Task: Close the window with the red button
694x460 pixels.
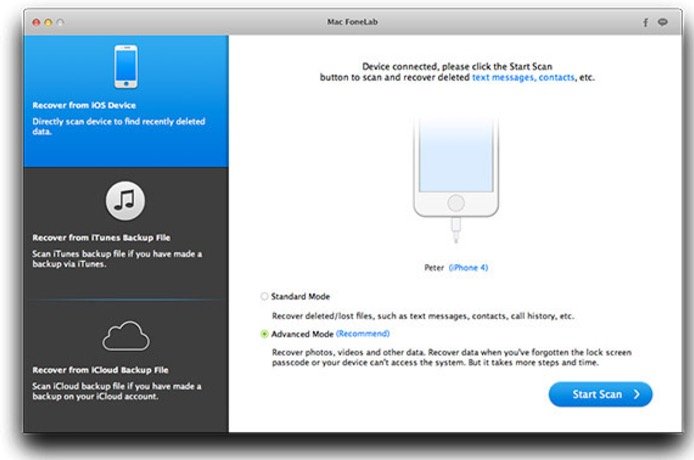Action: coord(36,22)
